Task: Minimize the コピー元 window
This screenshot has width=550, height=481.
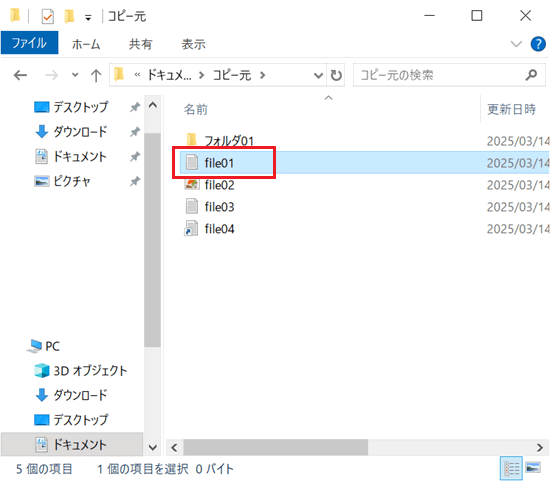Action: tap(429, 16)
